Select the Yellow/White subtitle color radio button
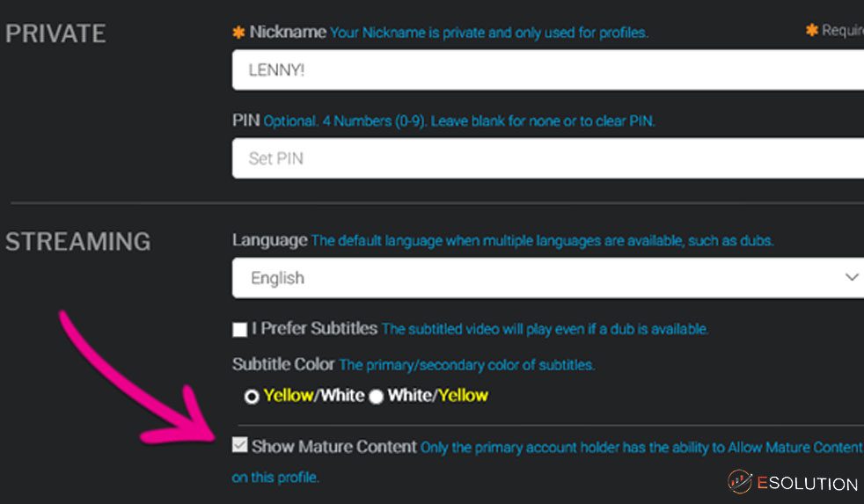Screen dimensions: 864x504 tap(252, 397)
